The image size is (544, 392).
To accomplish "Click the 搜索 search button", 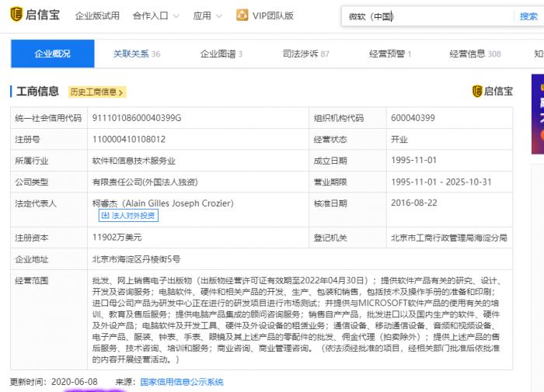I will (x=528, y=16).
